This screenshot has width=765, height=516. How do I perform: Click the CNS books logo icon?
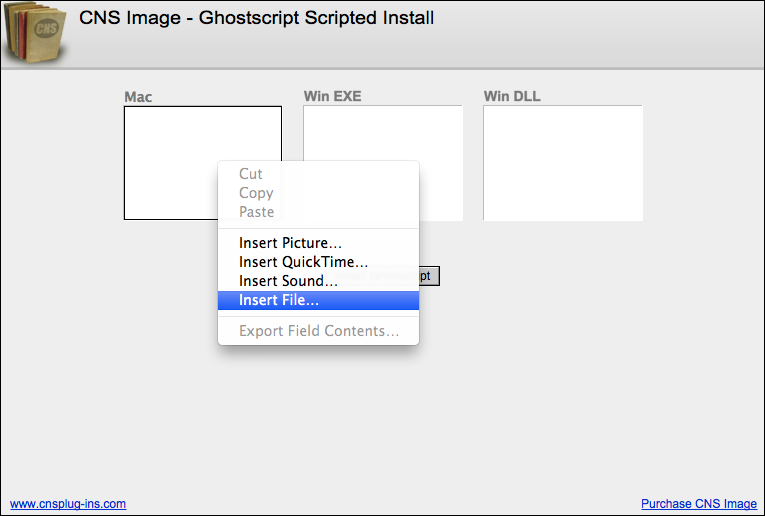point(35,32)
